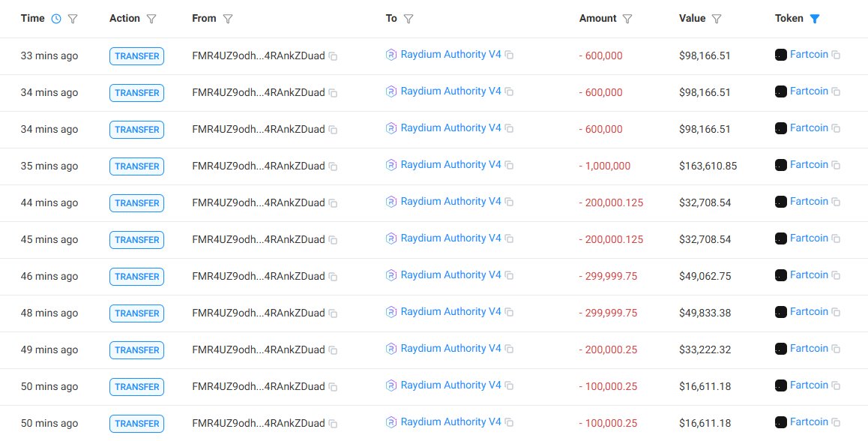Click the TRANSFER badge in the 33 mins ago row
The width and height of the screenshot is (868, 441).
[136, 56]
